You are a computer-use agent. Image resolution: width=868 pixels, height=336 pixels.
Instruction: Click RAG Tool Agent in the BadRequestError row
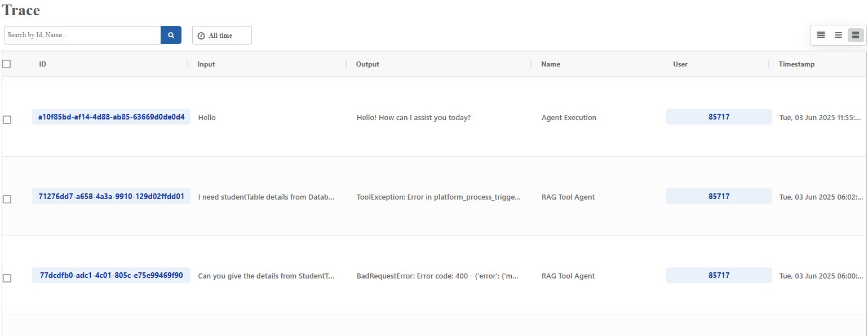568,276
